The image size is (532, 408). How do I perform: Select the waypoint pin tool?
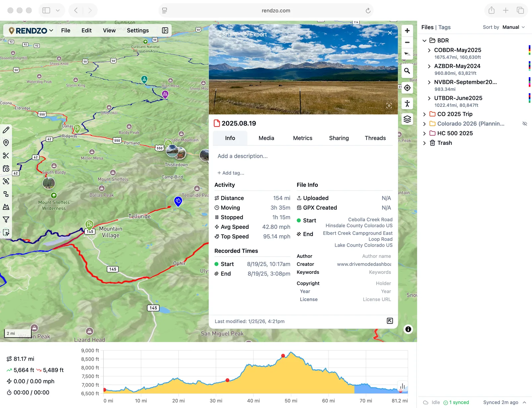(x=6, y=143)
